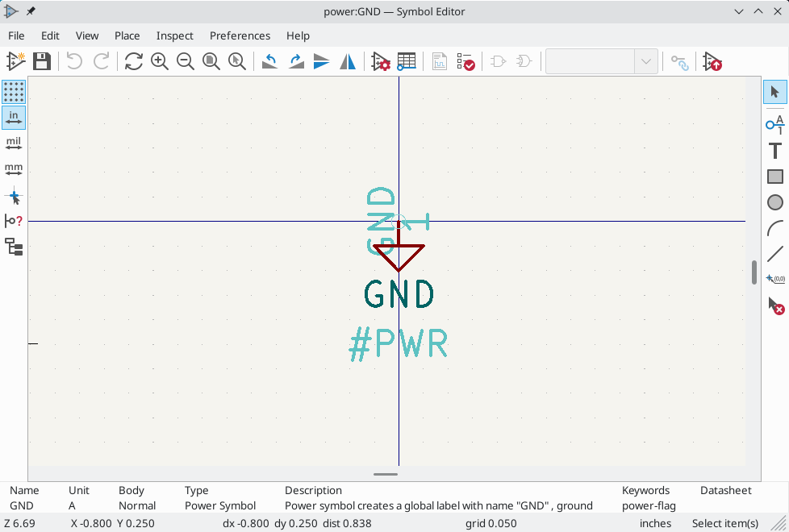Open the Preferences menu
The height and width of the screenshot is (532, 789).
click(x=240, y=35)
